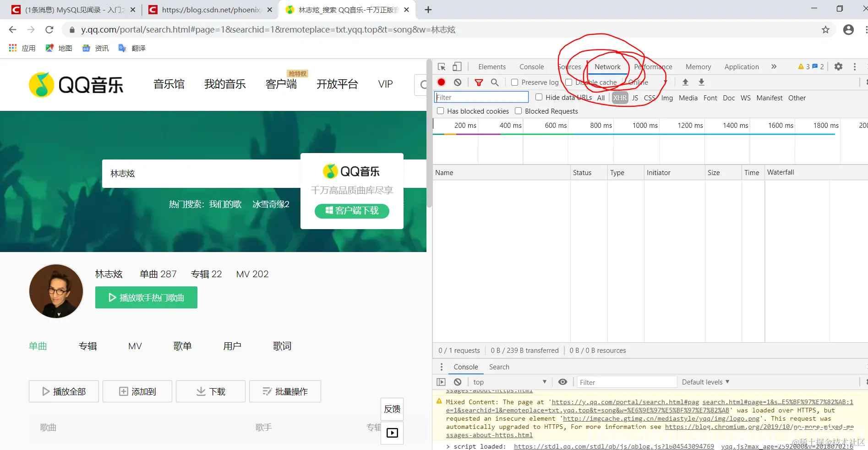Switch to the Network panel
Viewport: 868px width, 450px height.
point(607,66)
